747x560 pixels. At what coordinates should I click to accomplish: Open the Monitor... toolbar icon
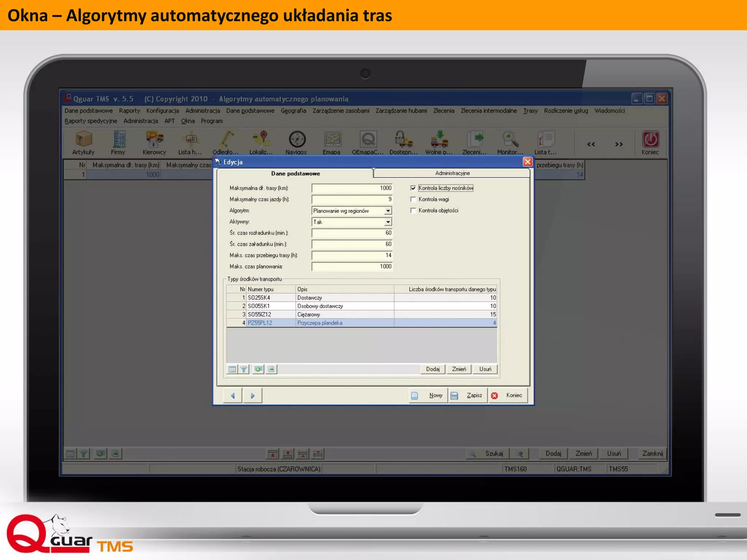[x=510, y=143]
